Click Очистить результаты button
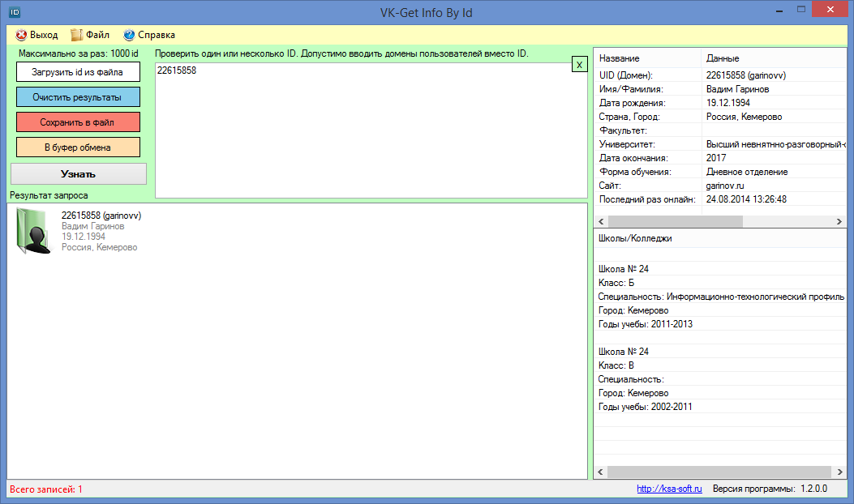 (78, 97)
